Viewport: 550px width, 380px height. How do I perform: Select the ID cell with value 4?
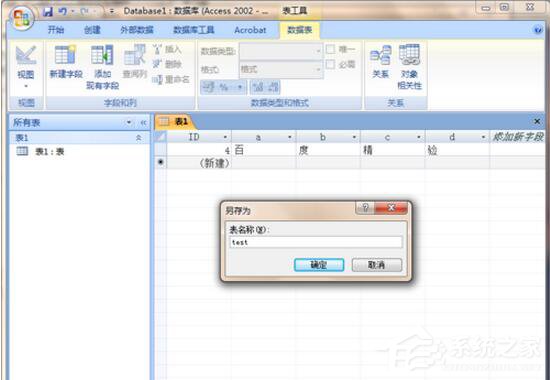pos(199,150)
